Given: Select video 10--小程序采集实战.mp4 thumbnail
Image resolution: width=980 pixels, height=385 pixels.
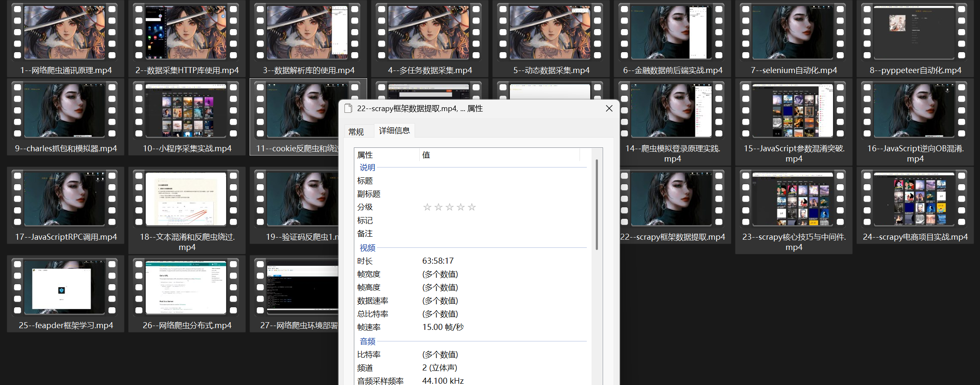Looking at the screenshot, I should coord(186,110).
